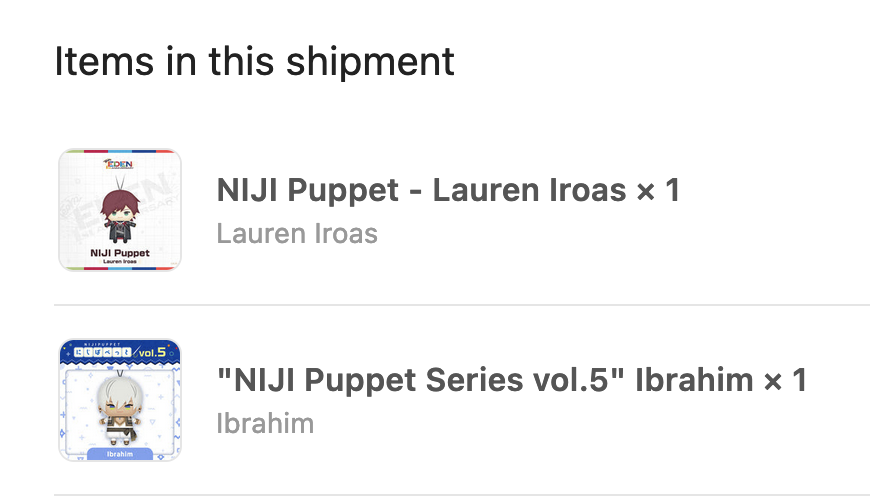This screenshot has height=500, width=870.
Task: Click the "NIJI Puppet" caption inside Lauren thumbnail
Action: tap(120, 253)
